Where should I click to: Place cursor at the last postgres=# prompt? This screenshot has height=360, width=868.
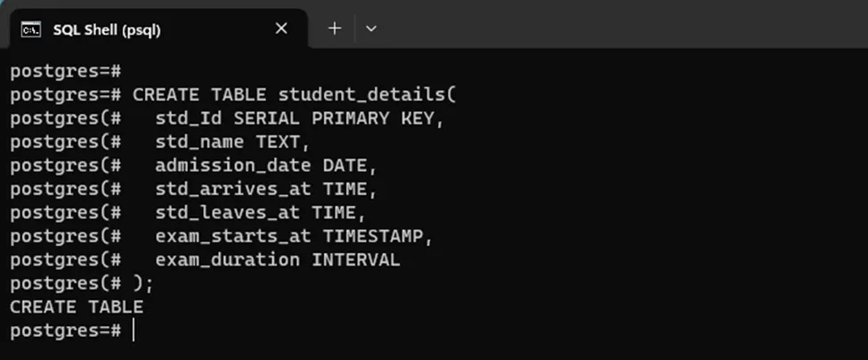pos(134,331)
